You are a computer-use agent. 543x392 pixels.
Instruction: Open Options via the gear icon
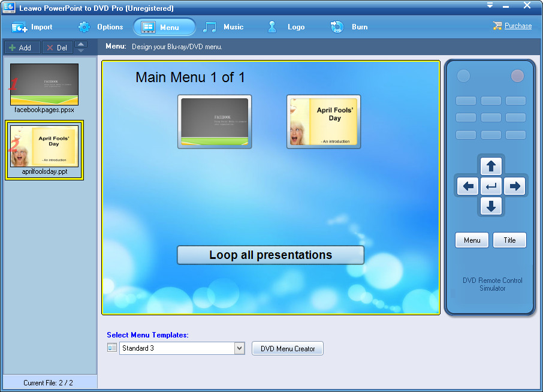tap(84, 27)
